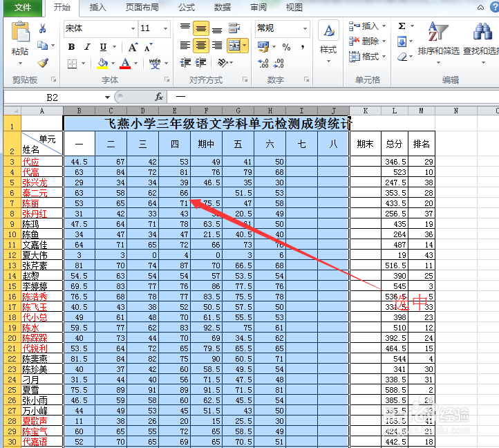Apply comma style
Viewport: 499px width, 448px height.
point(302,47)
